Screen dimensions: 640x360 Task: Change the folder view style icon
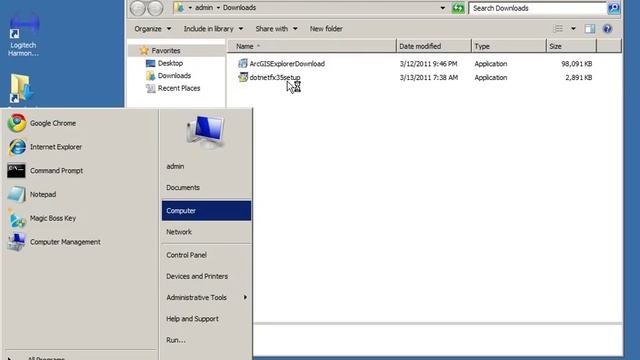558,29
